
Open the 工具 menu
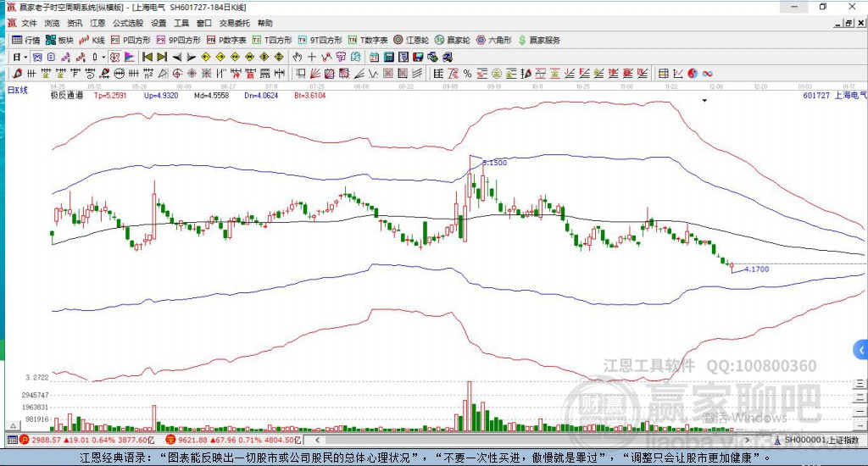point(181,23)
